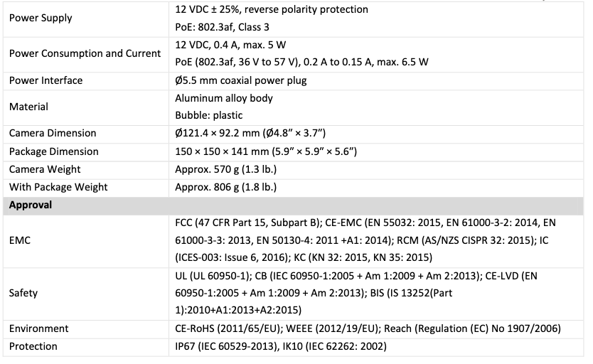Image resolution: width=593 pixels, height=364 pixels.
Task: Select the Ø5.5 mm coaxial power plug text
Action: (x=240, y=80)
